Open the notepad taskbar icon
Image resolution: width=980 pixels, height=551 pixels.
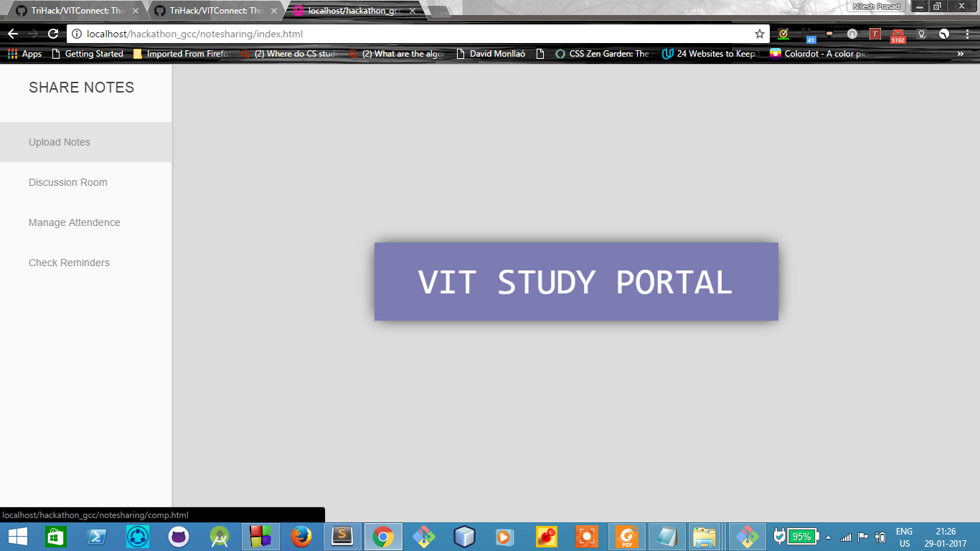click(x=666, y=537)
